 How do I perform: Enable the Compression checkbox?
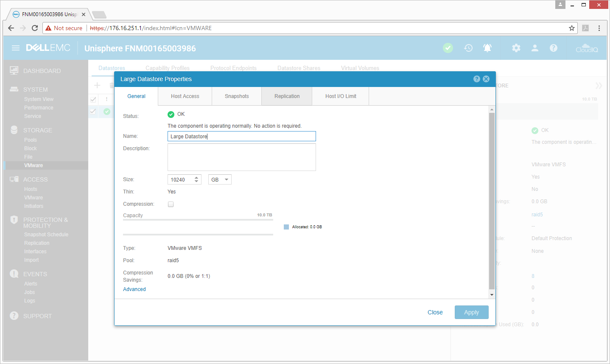pos(171,204)
